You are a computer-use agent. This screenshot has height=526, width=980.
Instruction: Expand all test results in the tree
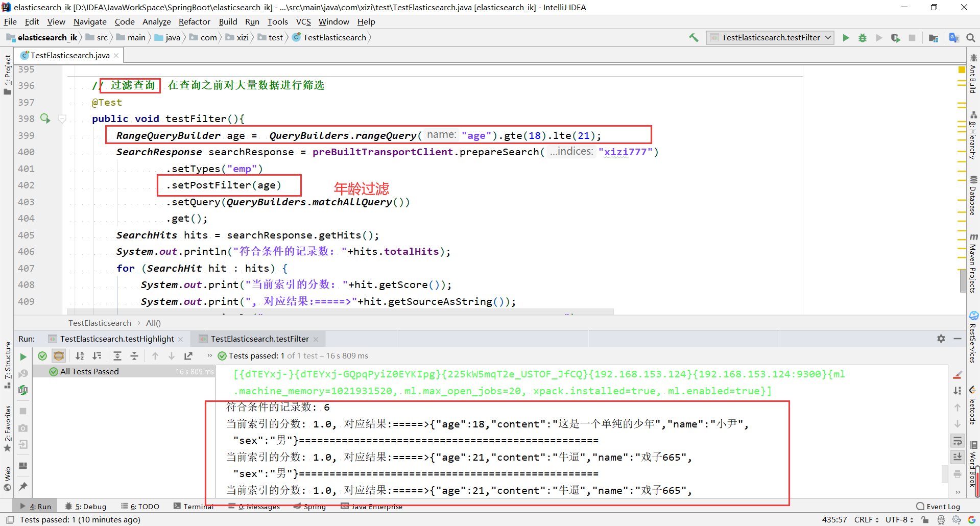click(117, 356)
